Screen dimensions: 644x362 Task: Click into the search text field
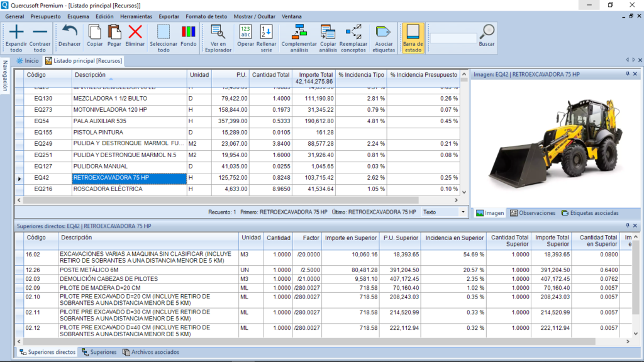pyautogui.click(x=453, y=38)
